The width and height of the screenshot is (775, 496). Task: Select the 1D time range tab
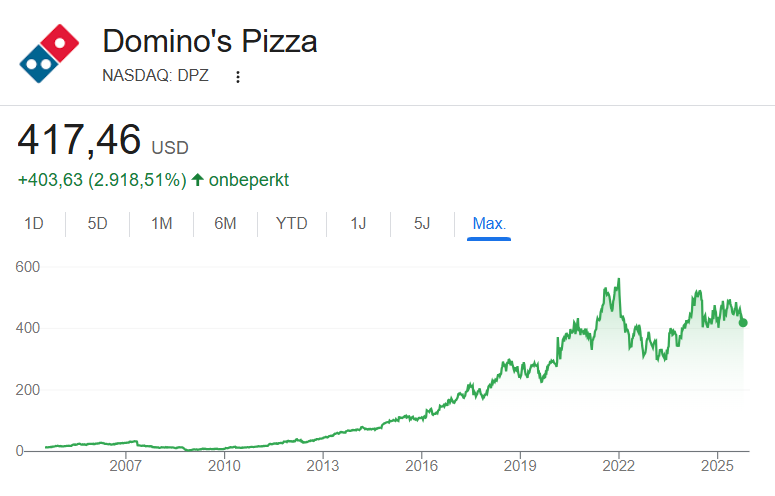click(34, 223)
